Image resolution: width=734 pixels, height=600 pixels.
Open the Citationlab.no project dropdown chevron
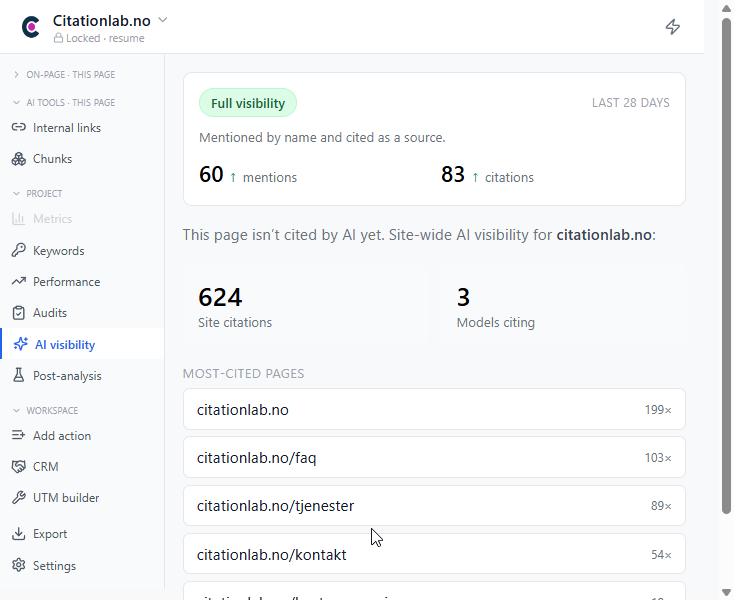[162, 20]
